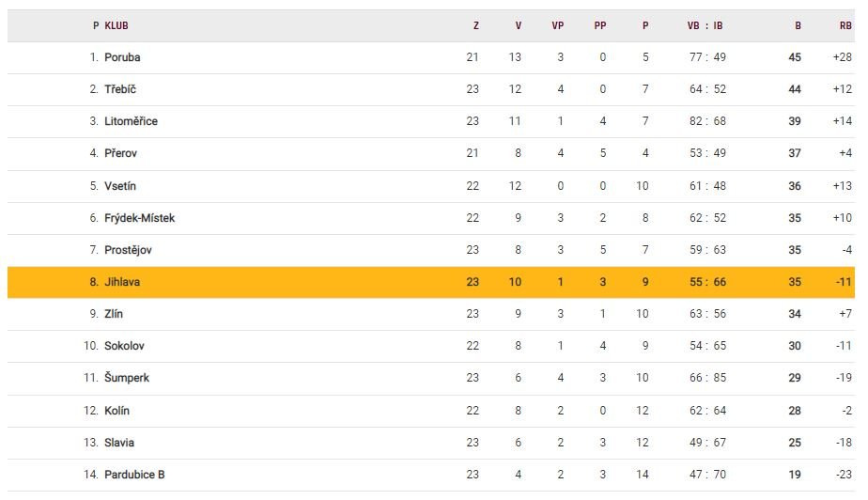
Task: Click on Přerov club name
Action: tap(120, 153)
